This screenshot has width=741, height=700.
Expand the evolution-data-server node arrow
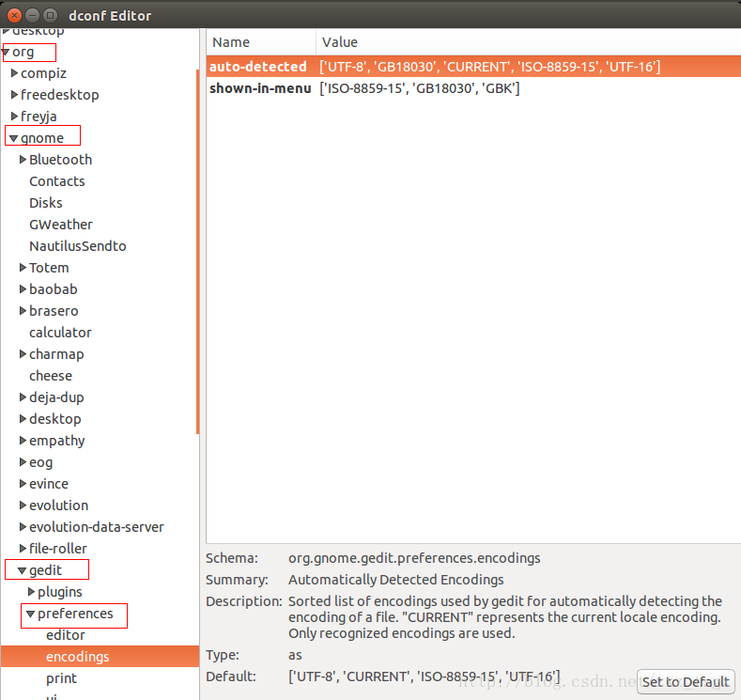click(x=23, y=526)
